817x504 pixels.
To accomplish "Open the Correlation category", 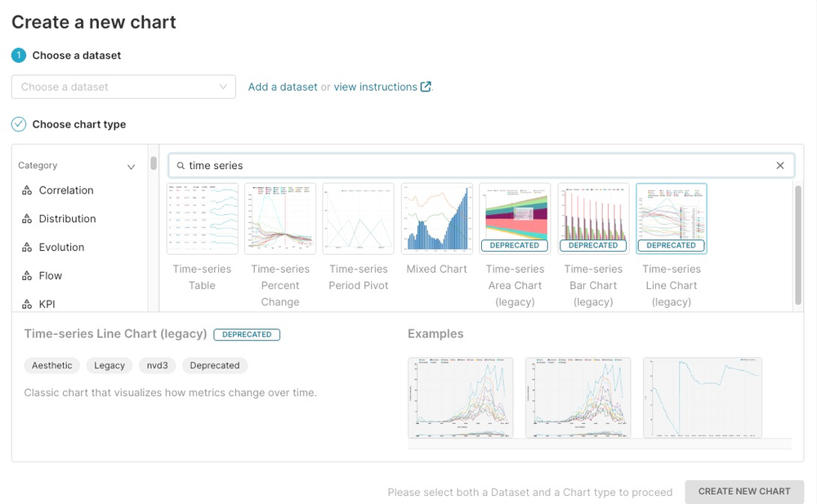I will coord(65,190).
